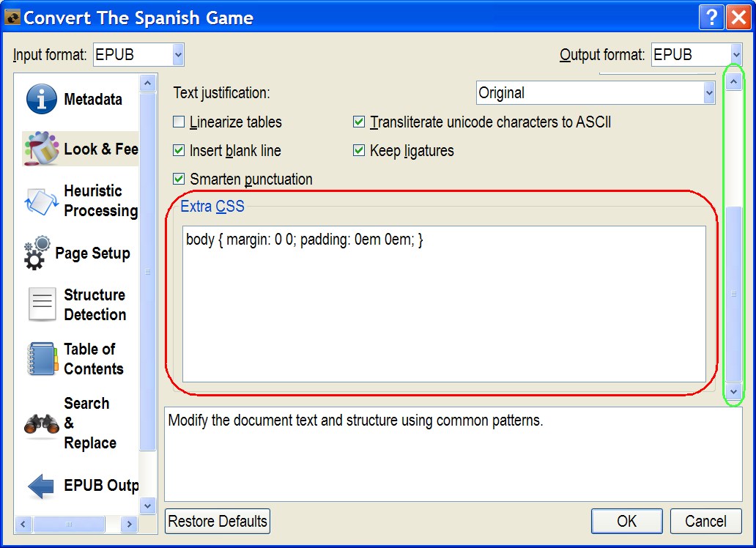756x548 pixels.
Task: Click the Table of Contents notebook icon
Action: click(x=42, y=358)
